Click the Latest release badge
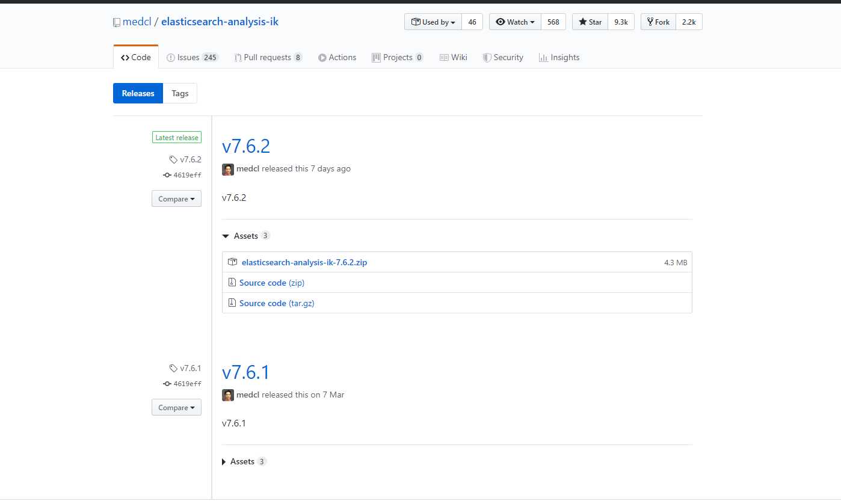 (x=176, y=138)
